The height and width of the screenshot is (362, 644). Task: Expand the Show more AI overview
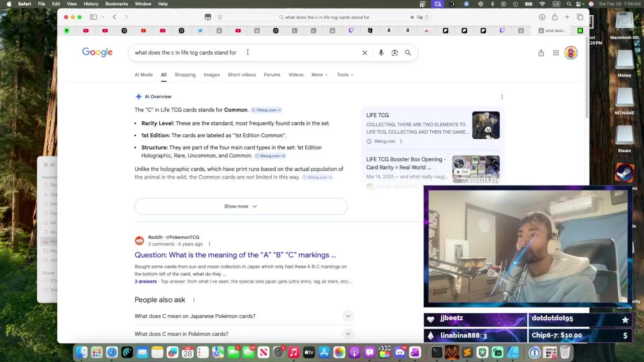tap(240, 206)
